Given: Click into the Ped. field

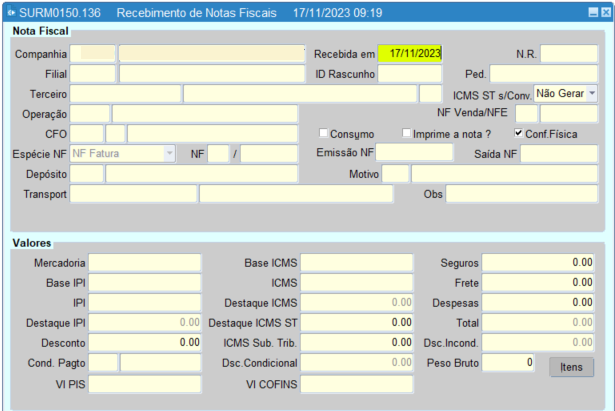Looking at the screenshot, I should (543, 73).
